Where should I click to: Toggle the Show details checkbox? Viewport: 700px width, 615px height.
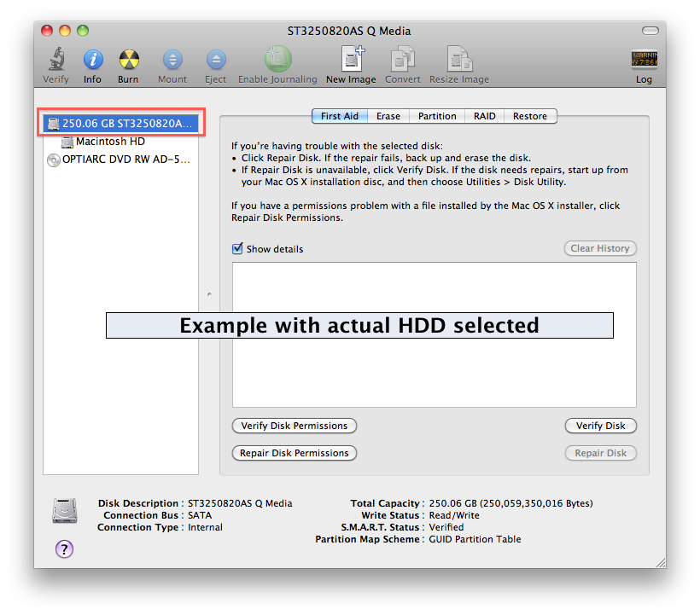click(237, 248)
